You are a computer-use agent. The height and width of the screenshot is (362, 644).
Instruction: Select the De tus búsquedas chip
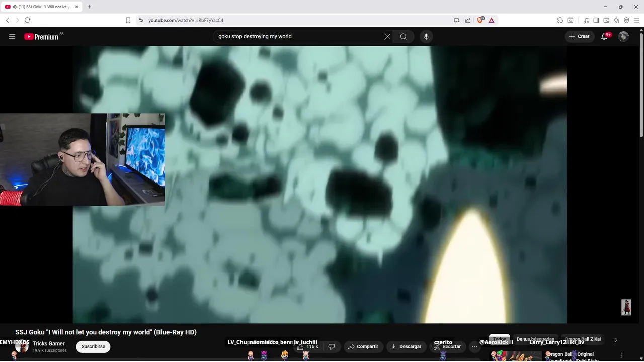[x=535, y=339]
